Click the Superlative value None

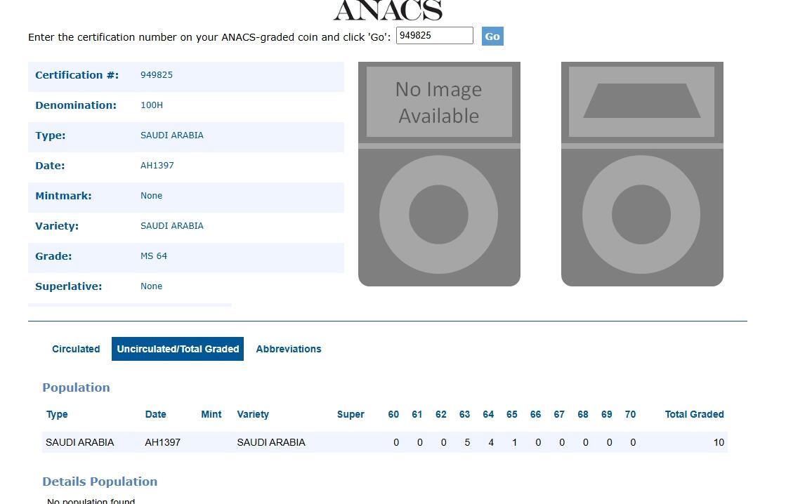[151, 286]
